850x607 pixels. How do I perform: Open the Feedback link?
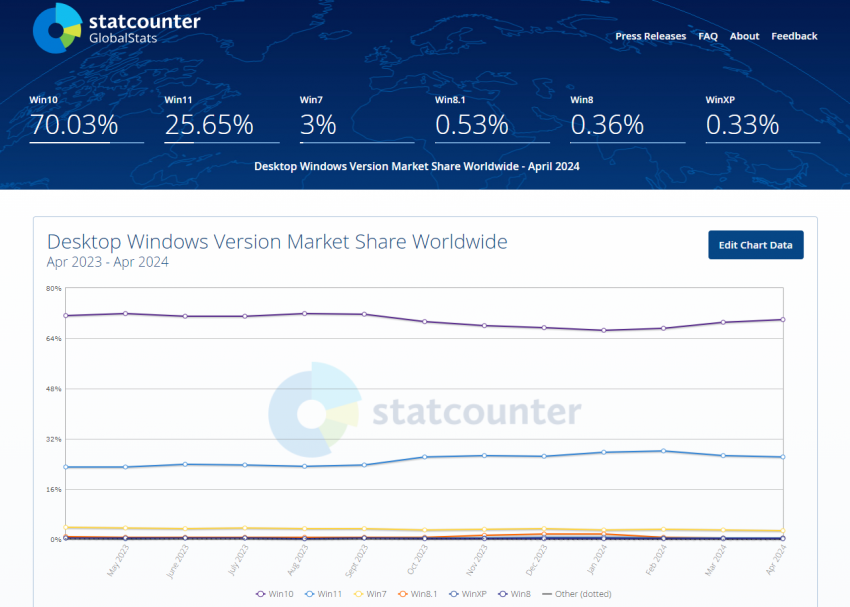[x=794, y=36]
